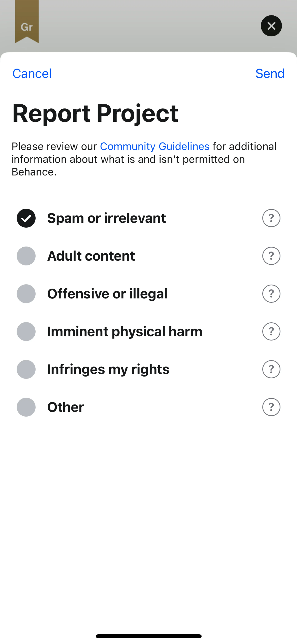Tap the Infringes my rights label text
This screenshot has width=297, height=644.
(x=108, y=369)
